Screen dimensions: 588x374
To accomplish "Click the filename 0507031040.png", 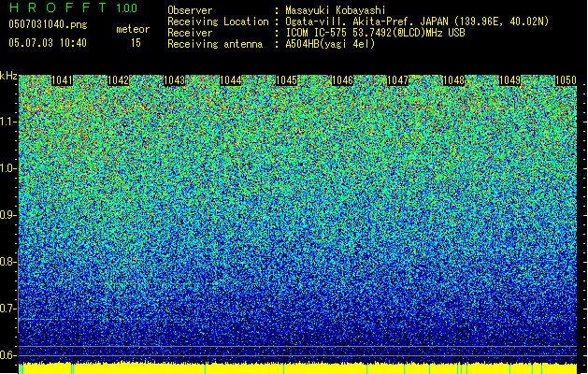I will pos(48,24).
